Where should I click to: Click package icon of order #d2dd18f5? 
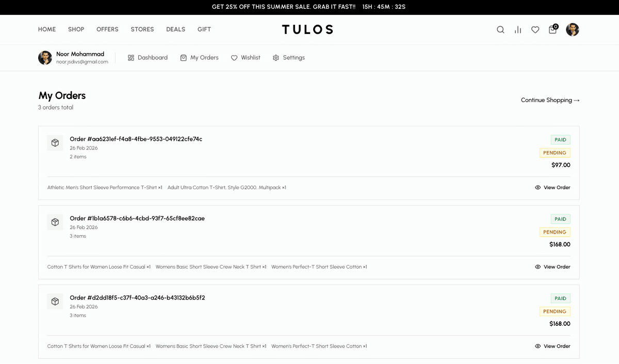pyautogui.click(x=55, y=302)
